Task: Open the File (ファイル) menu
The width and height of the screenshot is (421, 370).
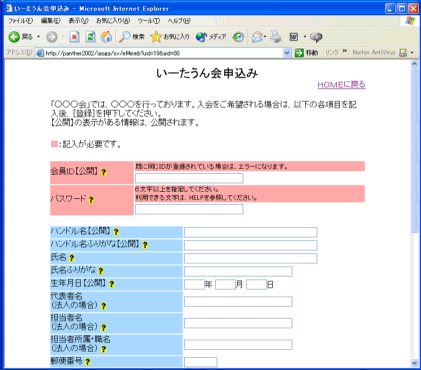Action: tap(20, 21)
